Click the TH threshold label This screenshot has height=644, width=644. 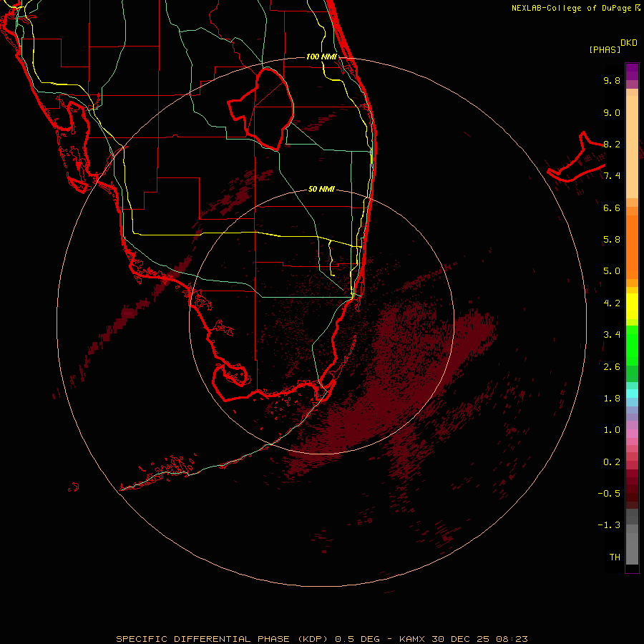615,557
